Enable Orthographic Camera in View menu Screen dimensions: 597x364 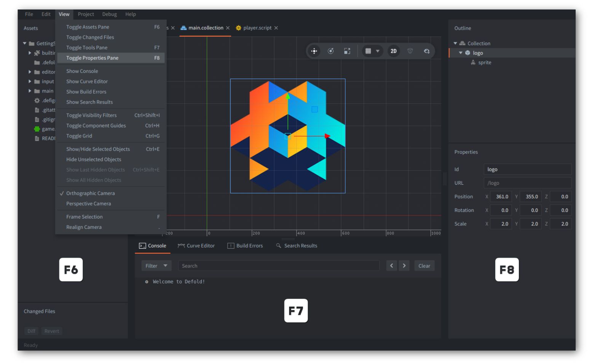coord(90,193)
